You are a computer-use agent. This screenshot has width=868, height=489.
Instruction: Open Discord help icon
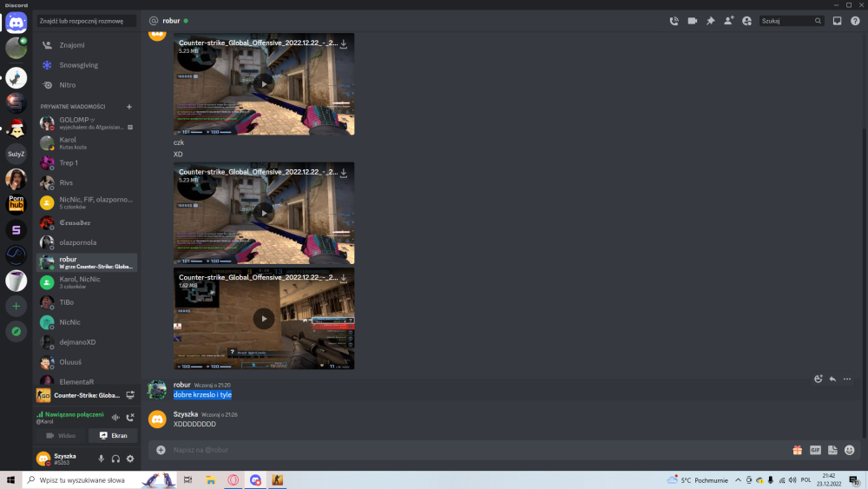(x=855, y=21)
